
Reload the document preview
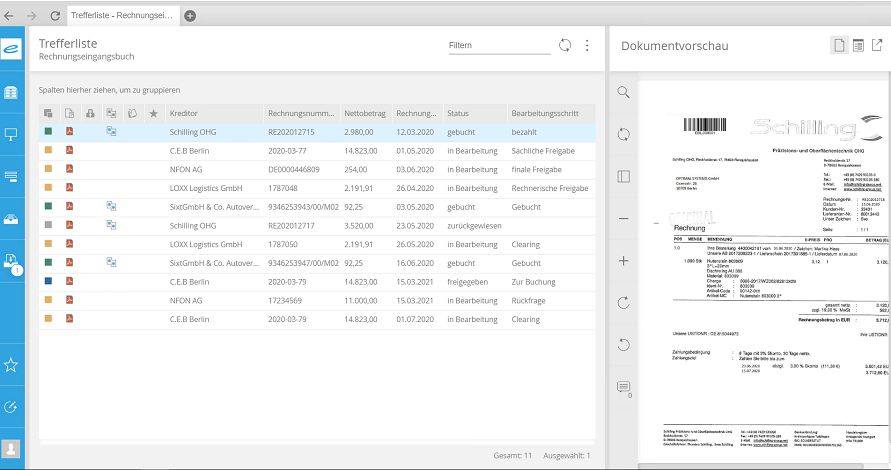623,135
